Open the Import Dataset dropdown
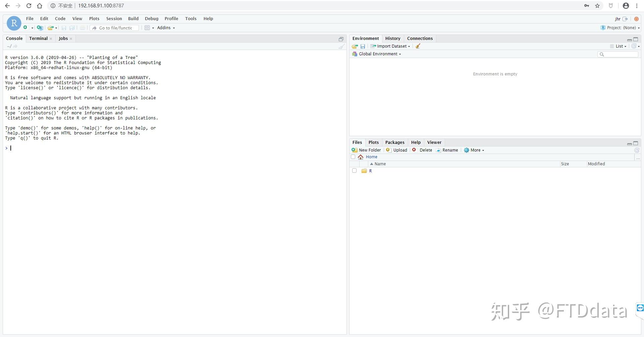This screenshot has height=337, width=644. coord(390,46)
